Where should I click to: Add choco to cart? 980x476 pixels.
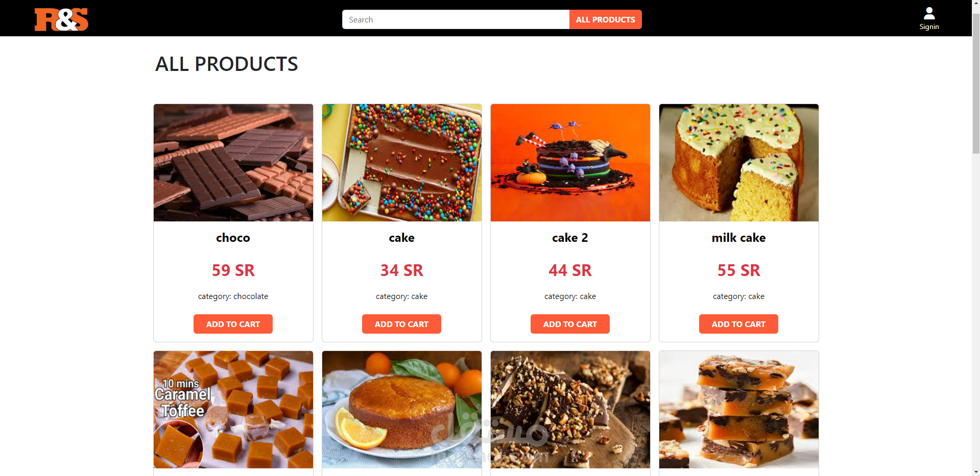pos(233,324)
